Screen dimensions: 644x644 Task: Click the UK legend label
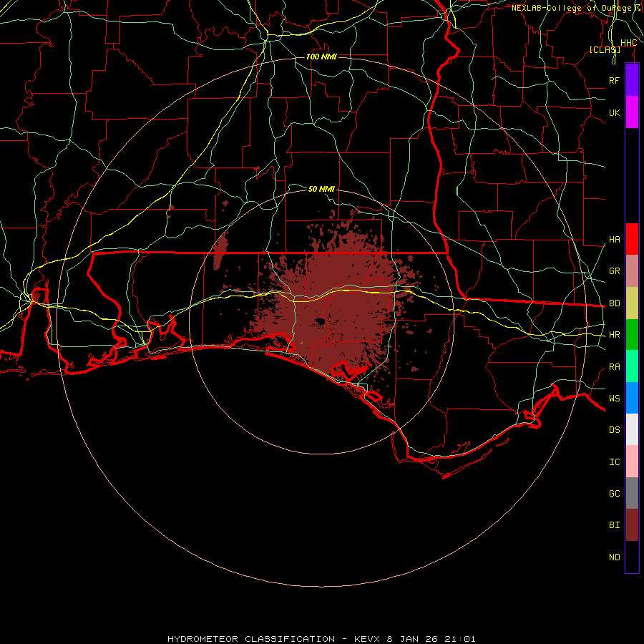tap(614, 112)
